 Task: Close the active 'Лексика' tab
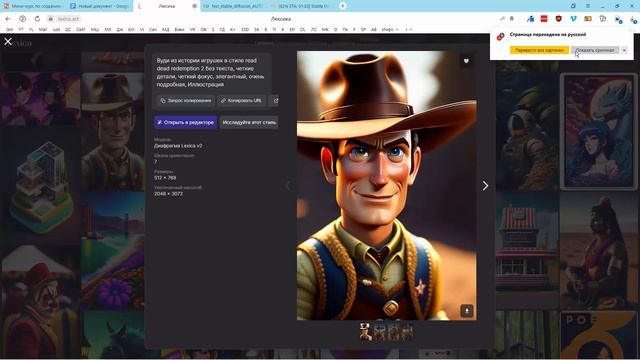coord(194,6)
